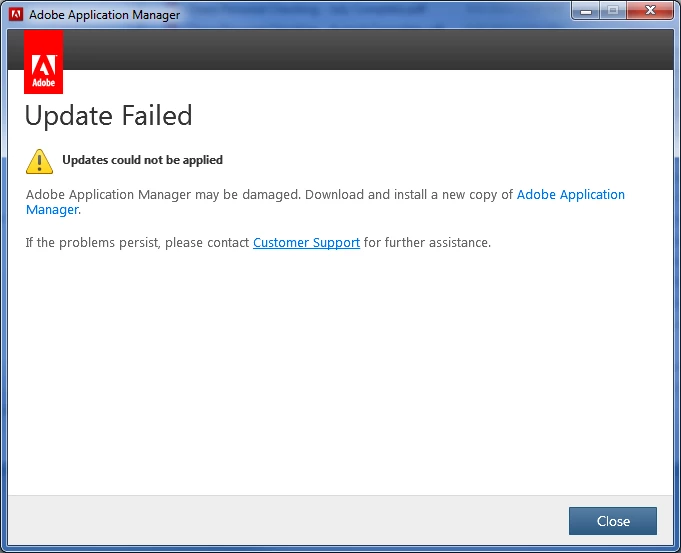Click the 'If the problems persist' sentence
This screenshot has width=681, height=553.
[x=258, y=242]
